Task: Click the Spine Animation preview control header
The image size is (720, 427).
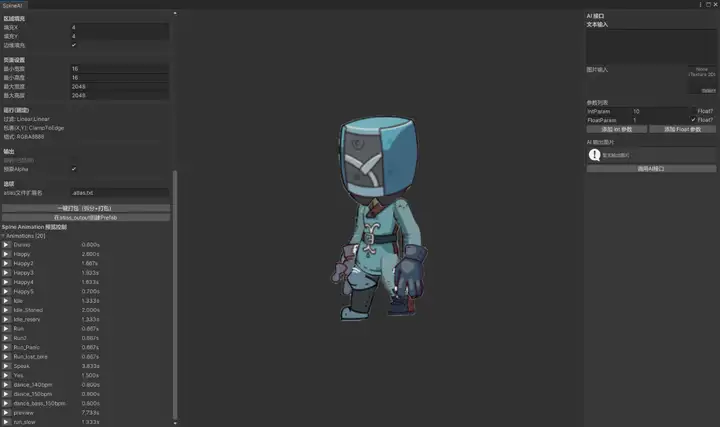Action: 34,227
